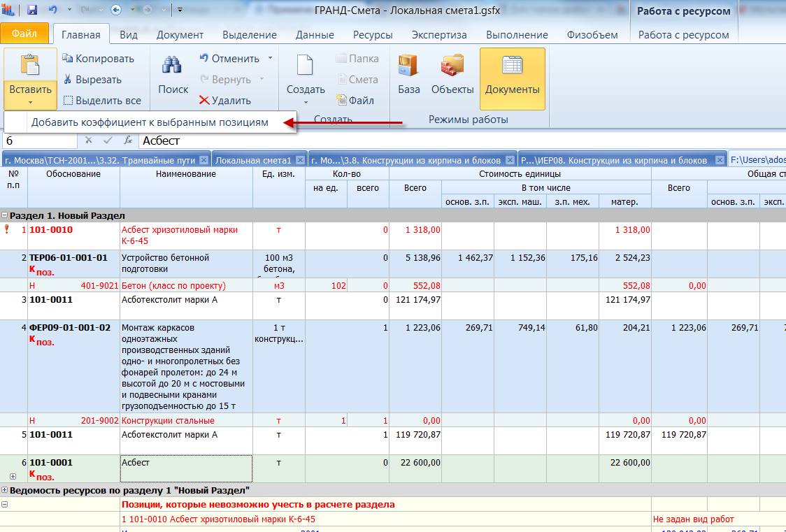Switch to the Вид ribbon tab
The height and width of the screenshot is (532, 786).
129,35
